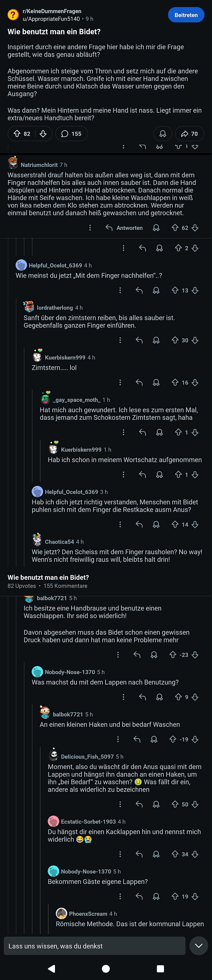Expand the chevron next to comment field
This screenshot has height=980, width=212.
tap(199, 946)
